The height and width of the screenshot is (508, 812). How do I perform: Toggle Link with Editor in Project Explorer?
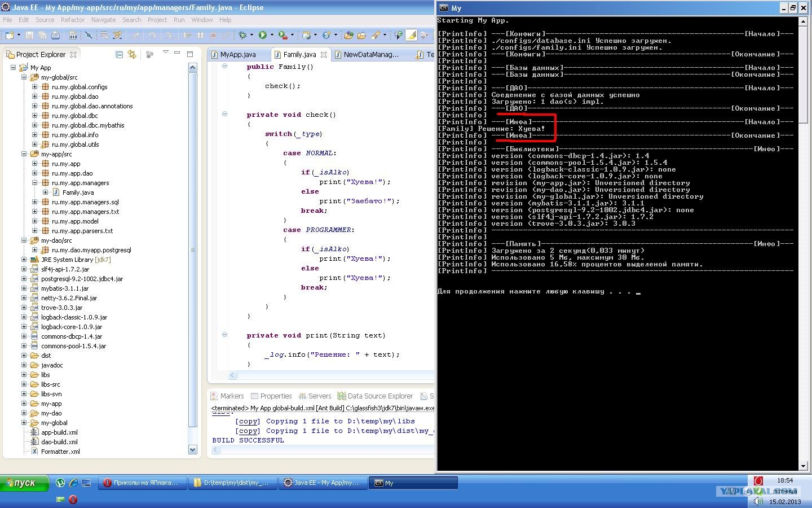coord(132,54)
